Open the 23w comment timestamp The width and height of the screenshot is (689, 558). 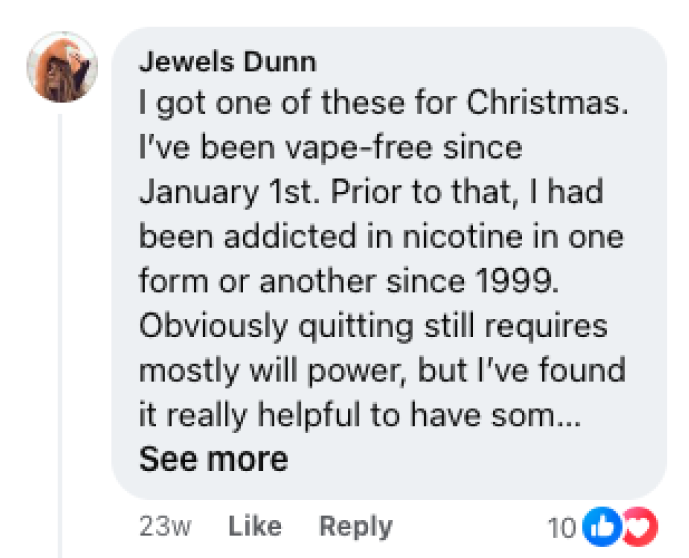click(160, 526)
